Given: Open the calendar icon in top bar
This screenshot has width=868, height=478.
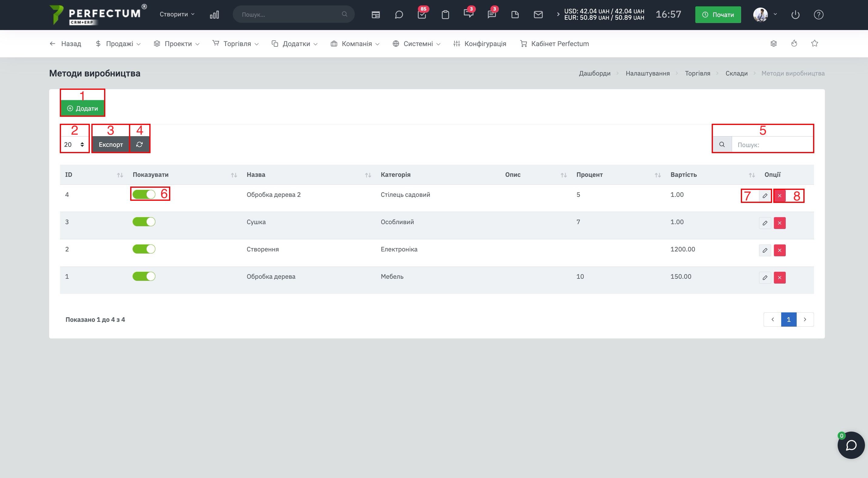Looking at the screenshot, I should pyautogui.click(x=375, y=15).
